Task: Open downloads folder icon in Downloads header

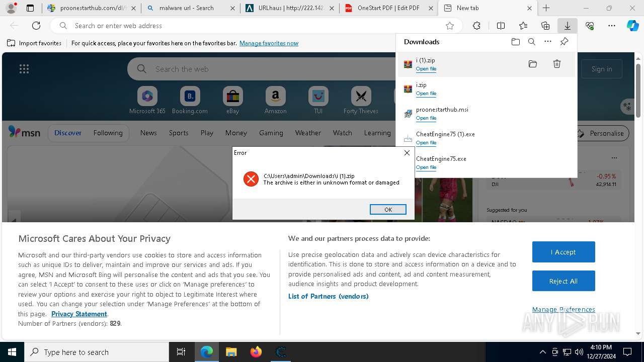Action: coord(515,42)
